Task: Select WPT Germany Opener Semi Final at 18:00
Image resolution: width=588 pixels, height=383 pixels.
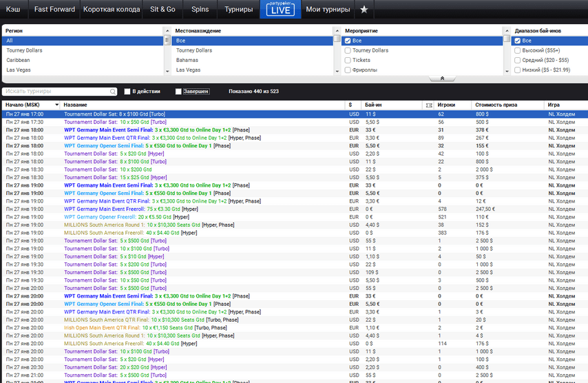Action: coord(295,145)
